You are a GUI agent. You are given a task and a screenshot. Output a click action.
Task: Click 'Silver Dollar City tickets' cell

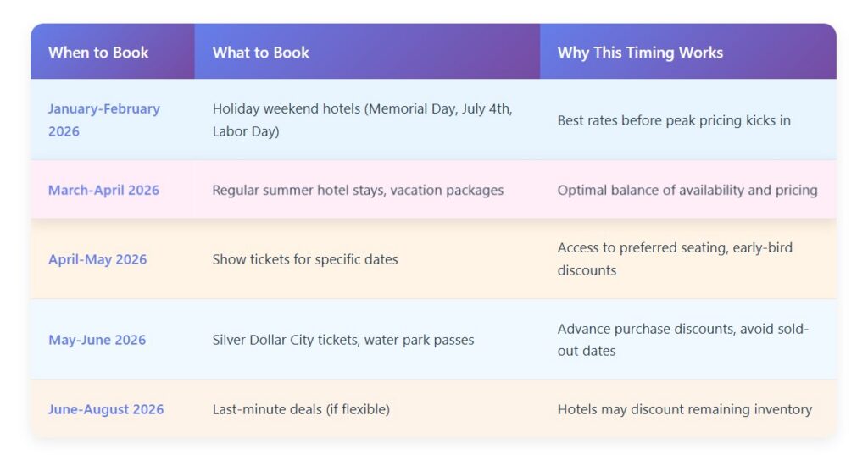343,340
